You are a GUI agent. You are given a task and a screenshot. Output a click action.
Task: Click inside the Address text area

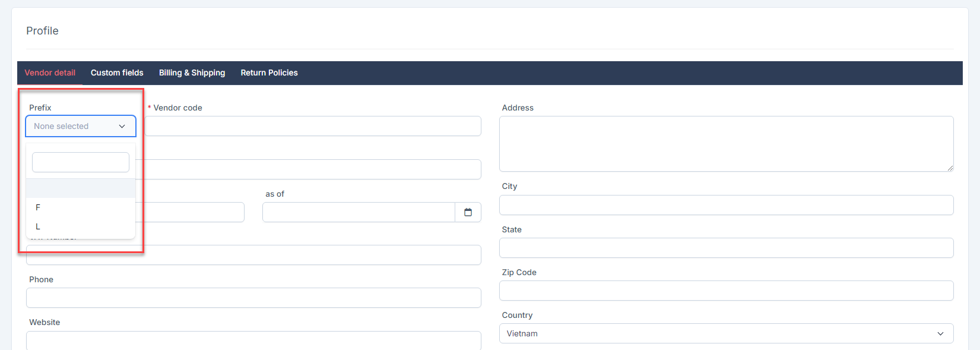(726, 144)
